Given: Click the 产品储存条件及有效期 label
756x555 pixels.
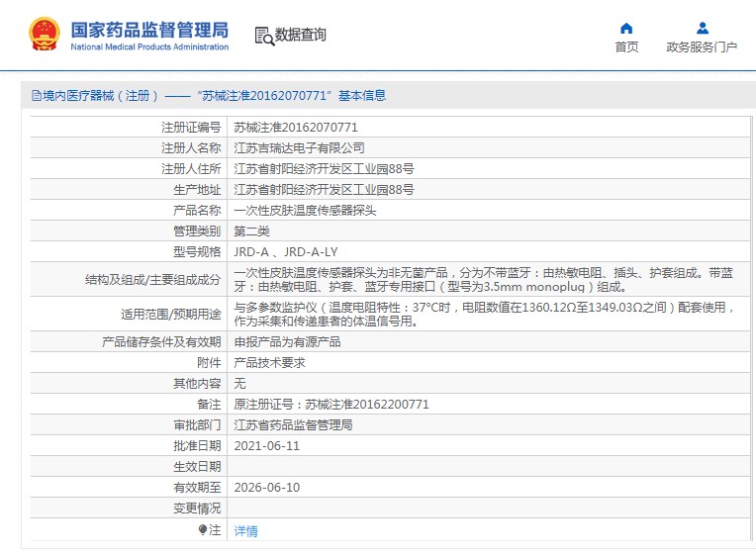Looking at the screenshot, I should click(161, 342).
